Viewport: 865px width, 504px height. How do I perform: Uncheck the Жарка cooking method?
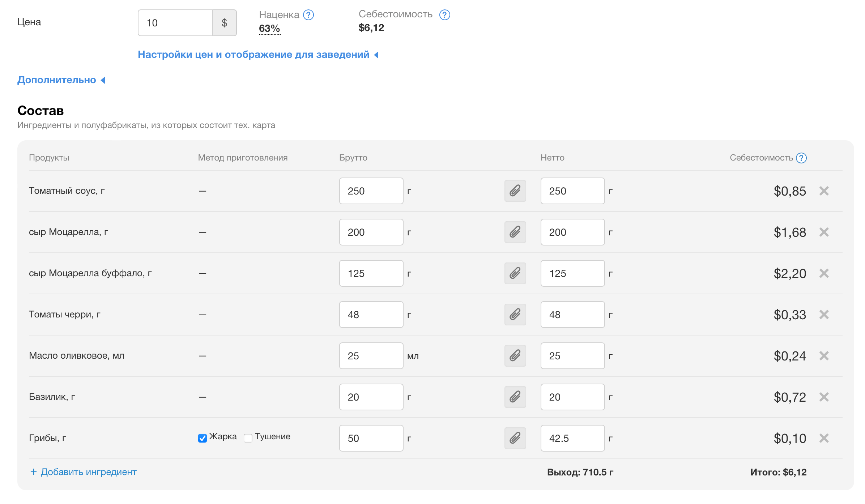203,438
